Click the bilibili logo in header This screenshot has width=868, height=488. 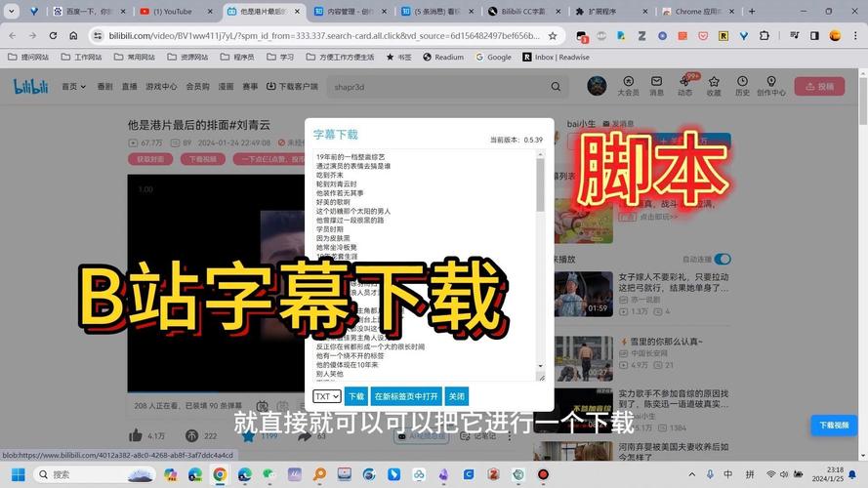pyautogui.click(x=31, y=86)
